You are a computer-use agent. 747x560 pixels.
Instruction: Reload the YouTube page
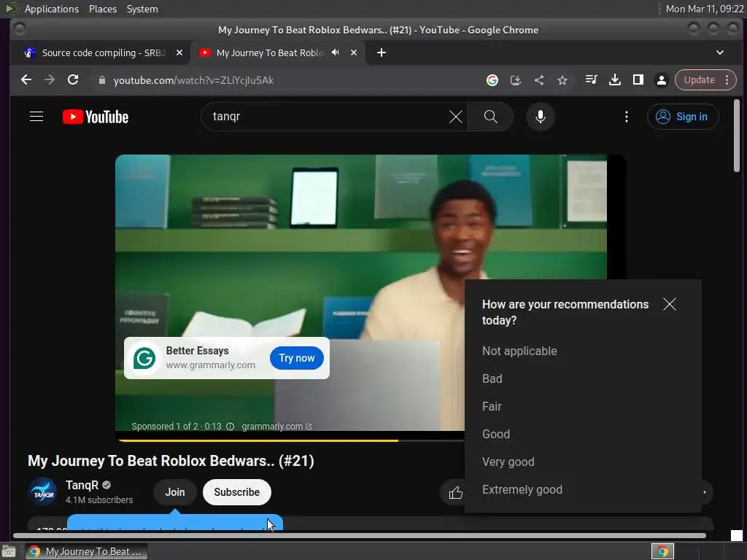tap(73, 80)
